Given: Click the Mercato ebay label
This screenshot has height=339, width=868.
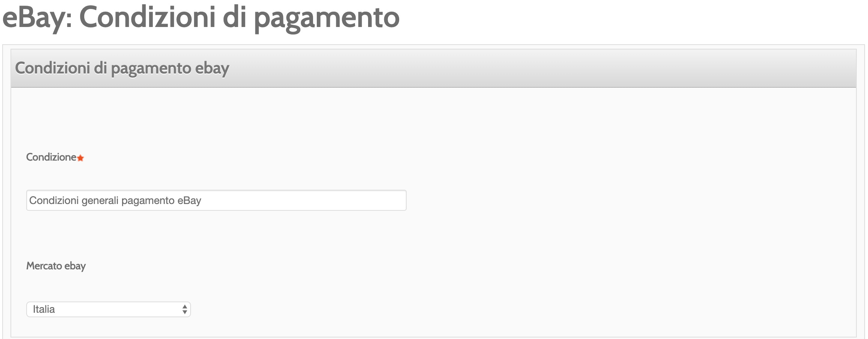Looking at the screenshot, I should point(56,266).
